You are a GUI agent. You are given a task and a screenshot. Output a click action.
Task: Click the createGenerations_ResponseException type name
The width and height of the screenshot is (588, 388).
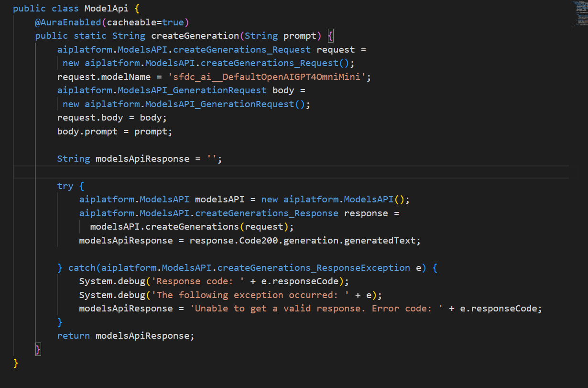pyautogui.click(x=314, y=268)
